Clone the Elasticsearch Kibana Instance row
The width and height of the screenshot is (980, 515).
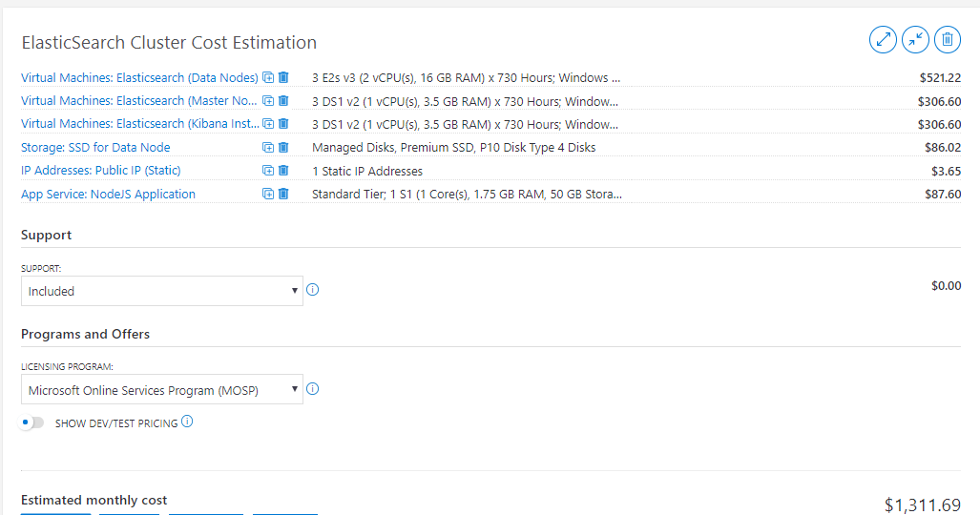point(268,124)
